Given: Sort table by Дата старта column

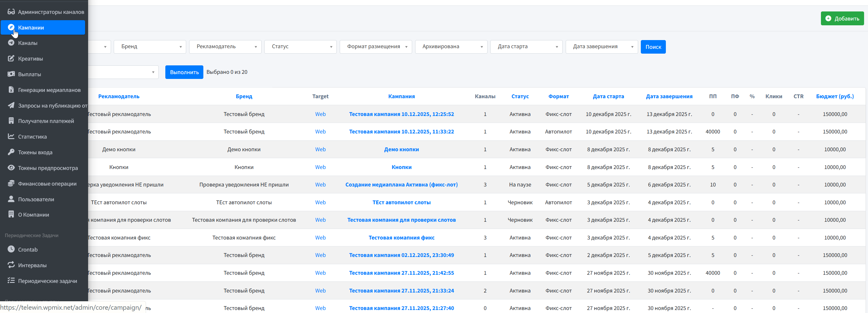Looking at the screenshot, I should coord(608,96).
